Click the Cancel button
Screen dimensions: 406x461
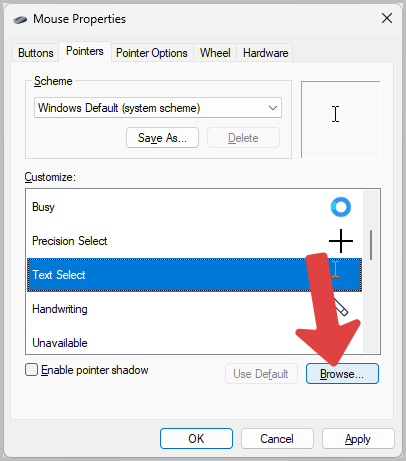click(x=277, y=439)
